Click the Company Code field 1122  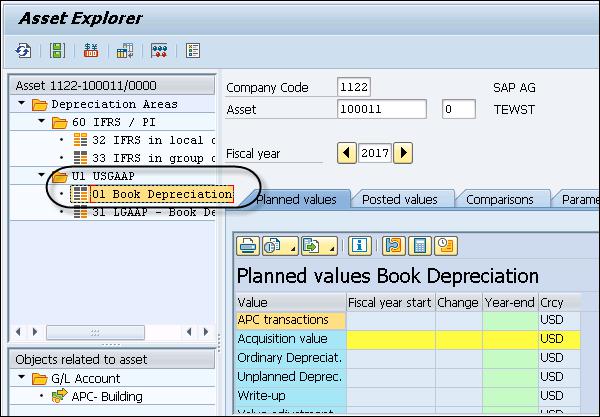click(x=354, y=87)
